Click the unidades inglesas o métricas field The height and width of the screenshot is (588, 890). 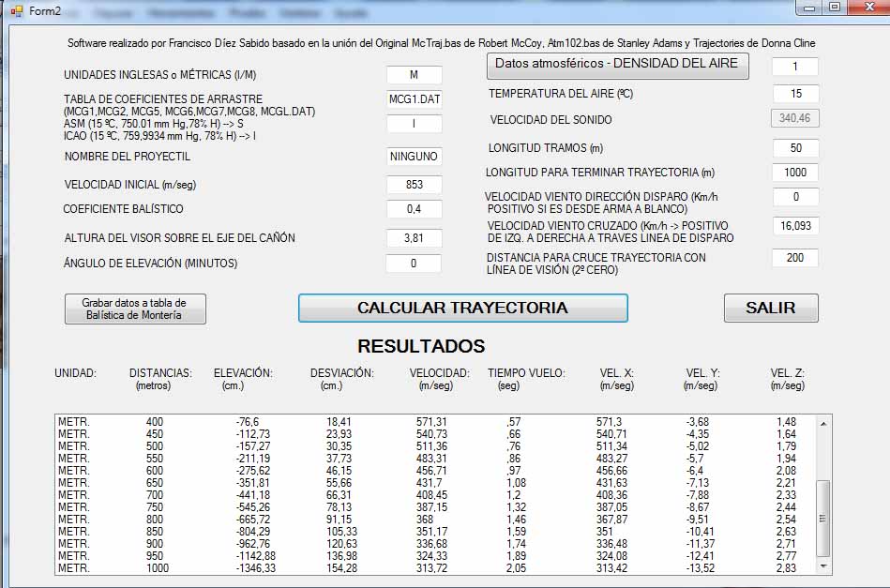[x=414, y=75]
